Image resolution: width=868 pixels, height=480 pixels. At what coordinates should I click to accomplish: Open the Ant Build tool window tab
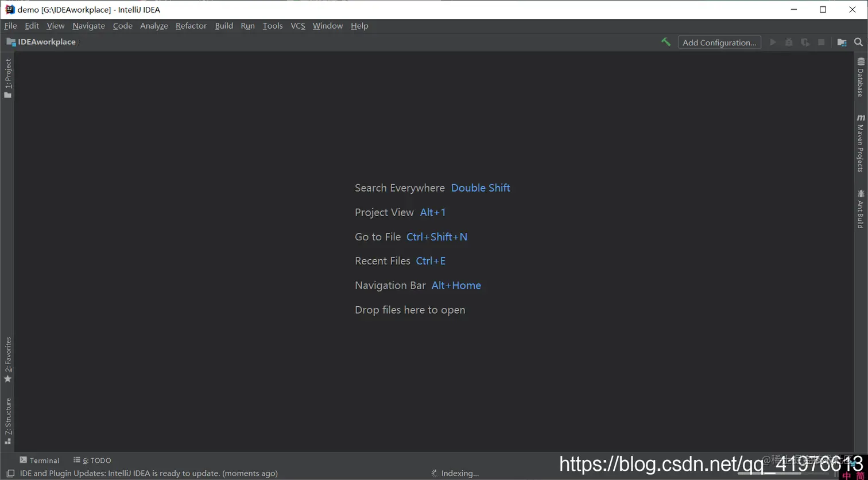point(861,209)
